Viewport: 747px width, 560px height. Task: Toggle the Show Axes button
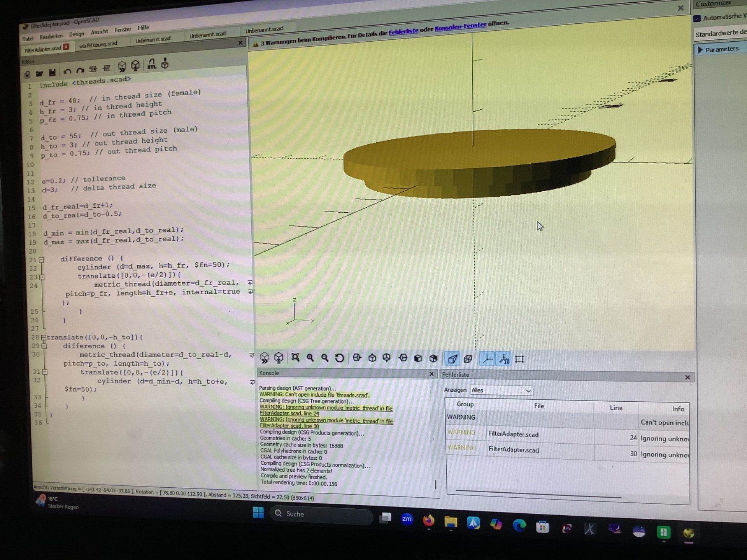(x=488, y=359)
